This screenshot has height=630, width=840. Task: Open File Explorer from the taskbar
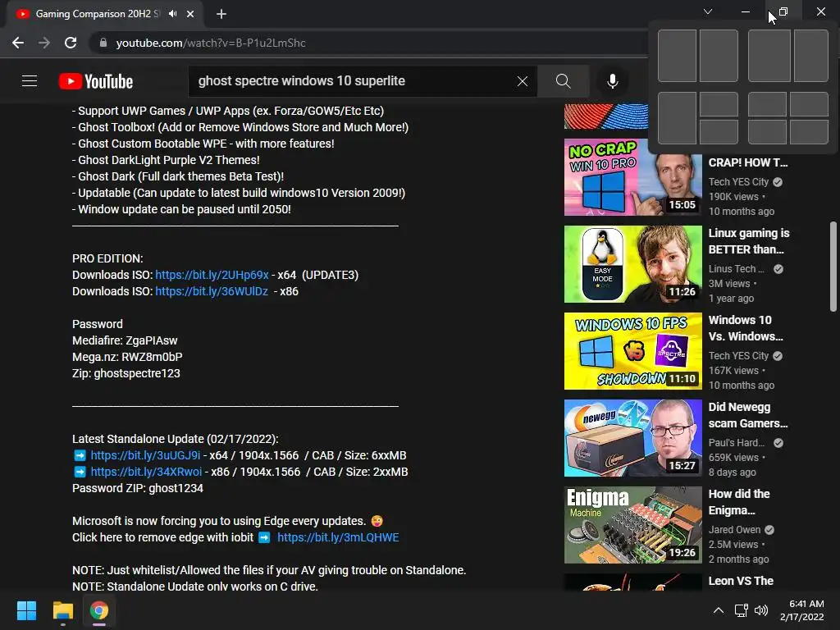click(x=62, y=610)
